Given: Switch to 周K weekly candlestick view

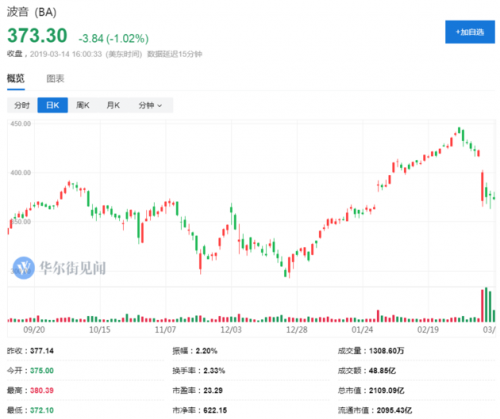Looking at the screenshot, I should 83,105.
